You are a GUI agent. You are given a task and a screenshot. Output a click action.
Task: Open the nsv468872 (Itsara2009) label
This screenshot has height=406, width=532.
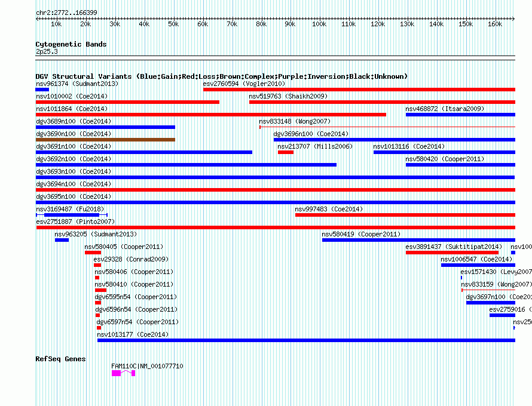[x=445, y=109]
